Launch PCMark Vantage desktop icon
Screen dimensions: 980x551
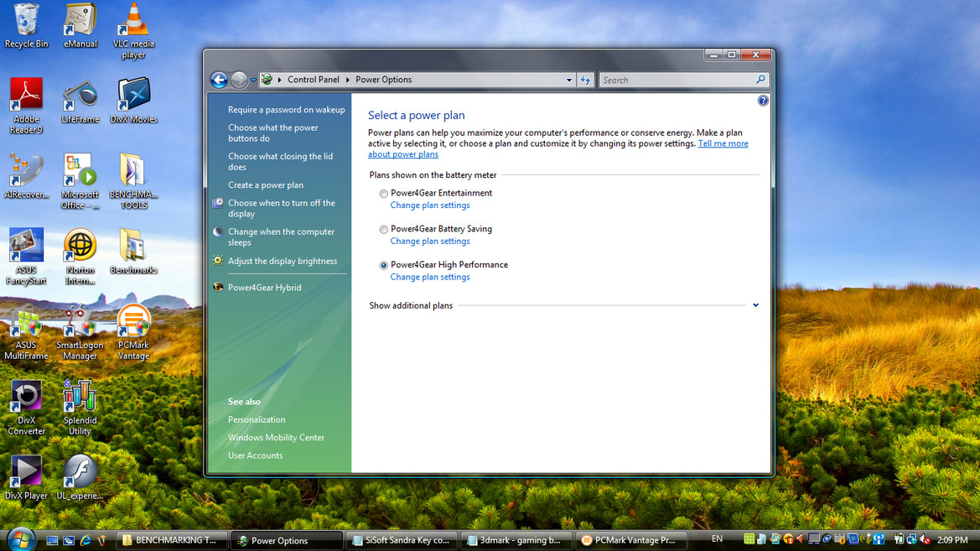tap(133, 332)
